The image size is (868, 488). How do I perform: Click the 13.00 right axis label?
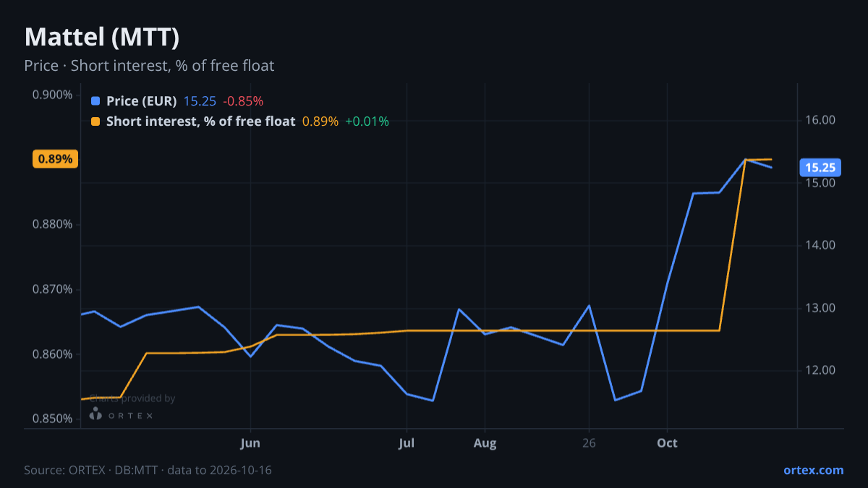point(820,308)
